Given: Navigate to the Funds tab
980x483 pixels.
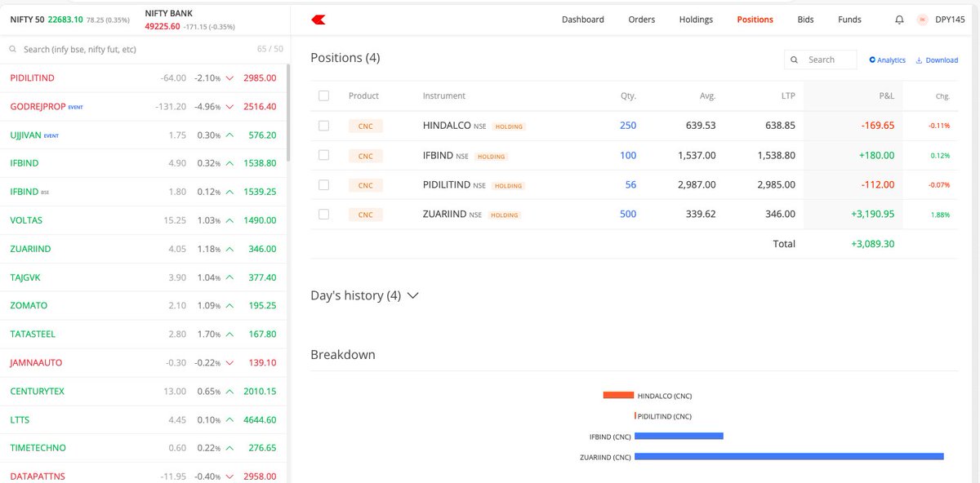Looking at the screenshot, I should point(849,20).
